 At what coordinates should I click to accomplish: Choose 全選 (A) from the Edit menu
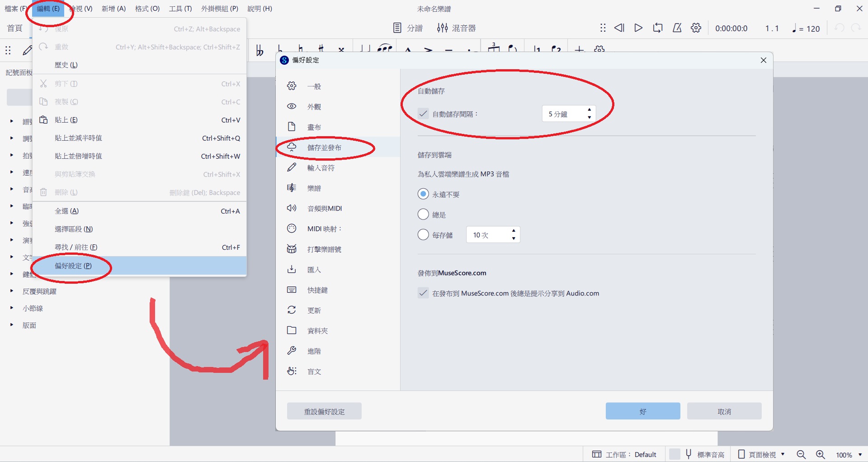point(67,211)
